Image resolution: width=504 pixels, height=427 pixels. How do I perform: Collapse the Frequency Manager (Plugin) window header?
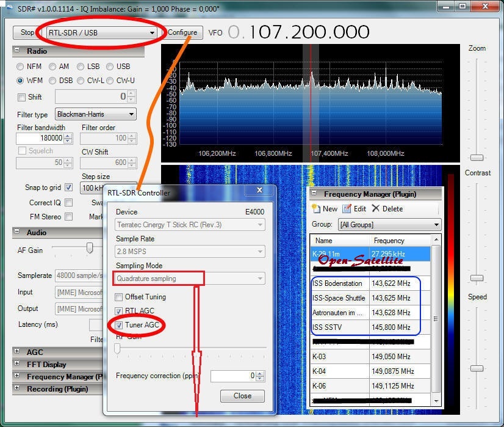click(314, 193)
